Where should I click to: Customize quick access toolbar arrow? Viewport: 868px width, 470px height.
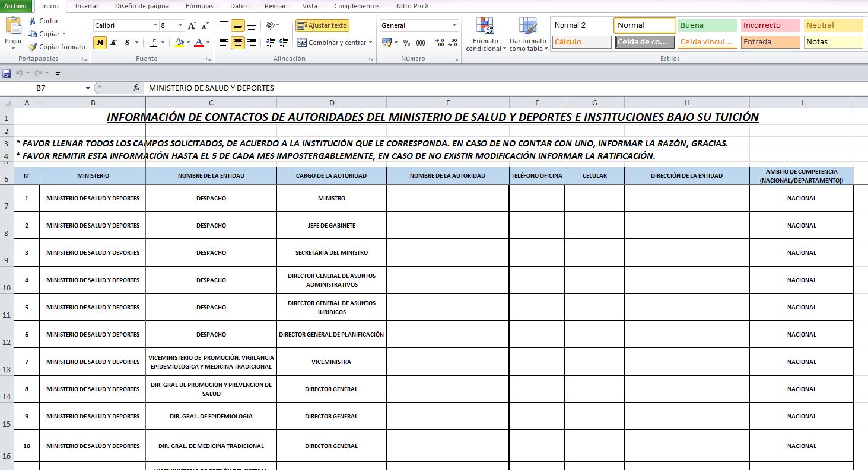tap(58, 73)
